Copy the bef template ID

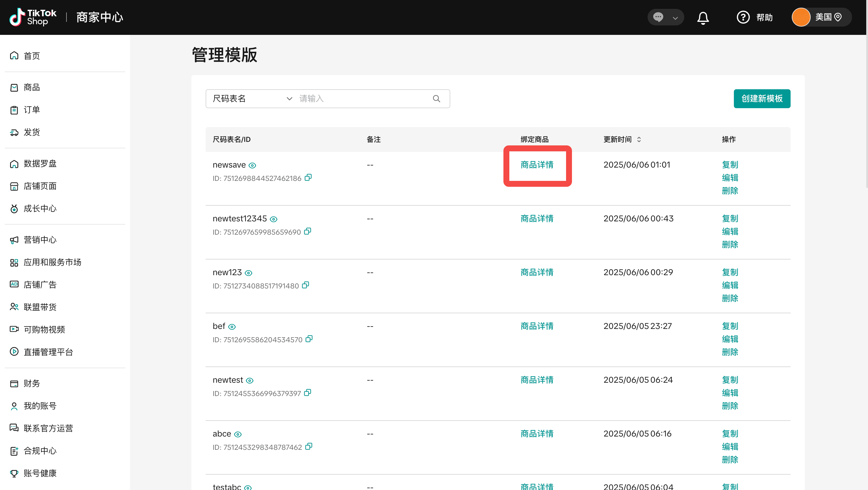click(309, 339)
